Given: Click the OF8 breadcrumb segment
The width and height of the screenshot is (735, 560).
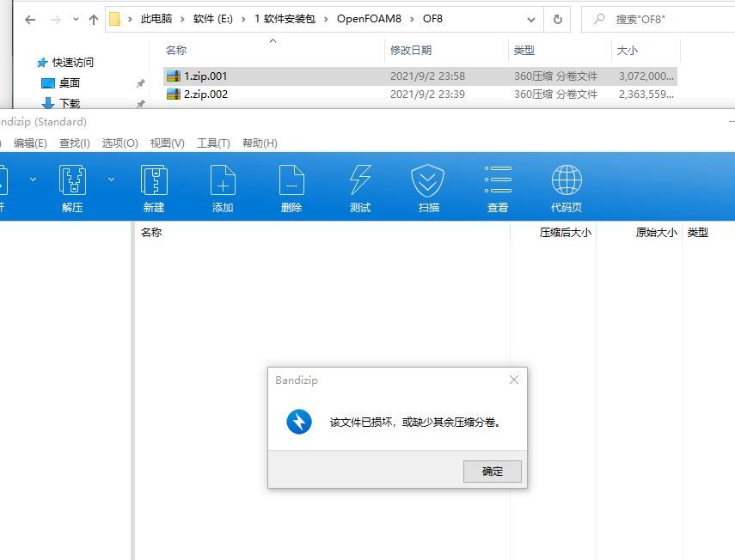Looking at the screenshot, I should point(432,19).
